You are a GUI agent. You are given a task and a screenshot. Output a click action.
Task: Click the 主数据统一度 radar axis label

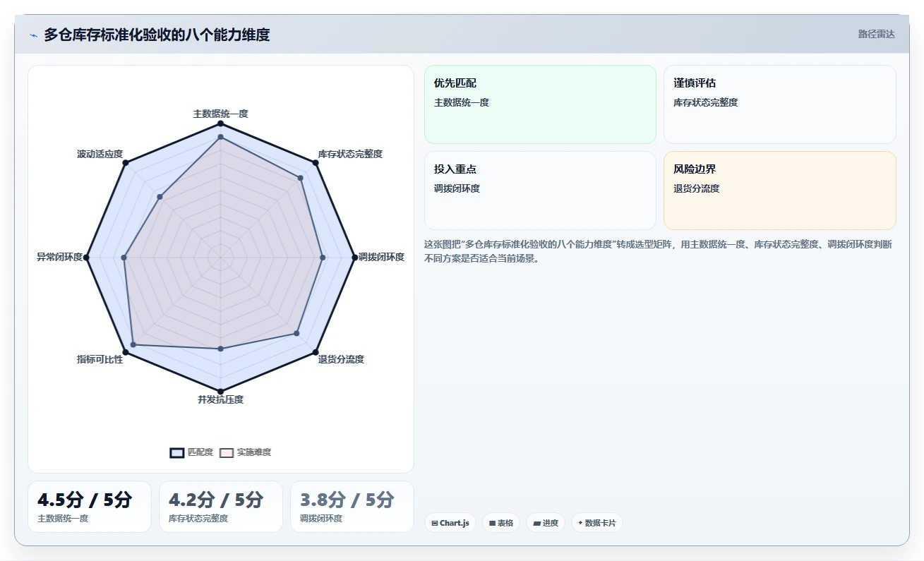click(x=221, y=113)
